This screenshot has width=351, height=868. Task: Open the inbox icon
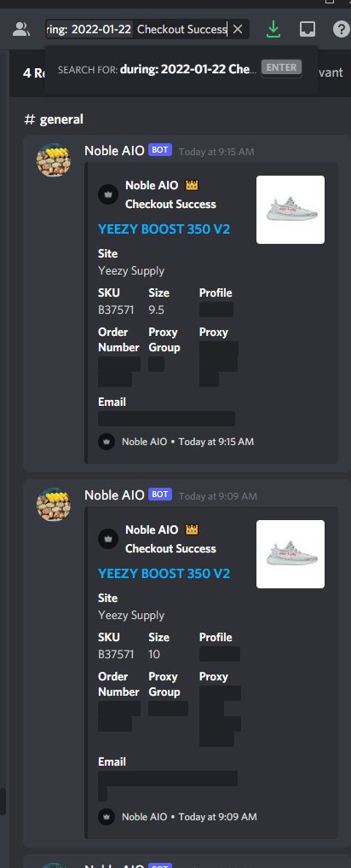pos(308,29)
